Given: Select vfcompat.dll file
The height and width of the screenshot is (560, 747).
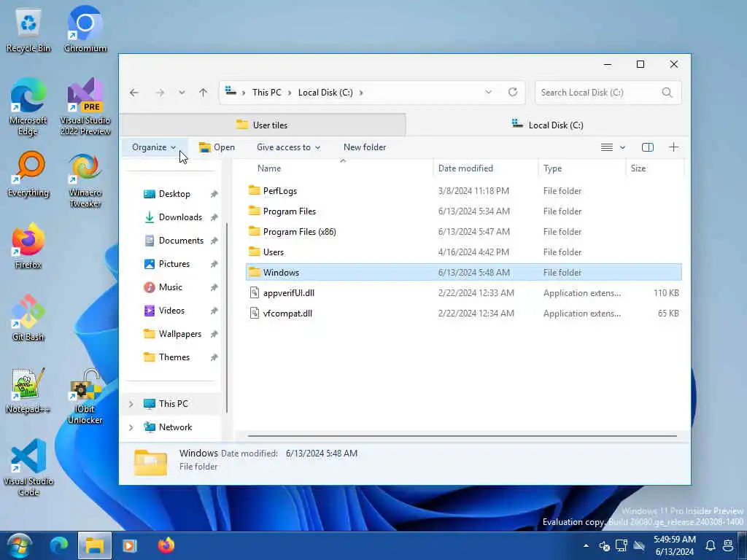Looking at the screenshot, I should click(x=287, y=314).
